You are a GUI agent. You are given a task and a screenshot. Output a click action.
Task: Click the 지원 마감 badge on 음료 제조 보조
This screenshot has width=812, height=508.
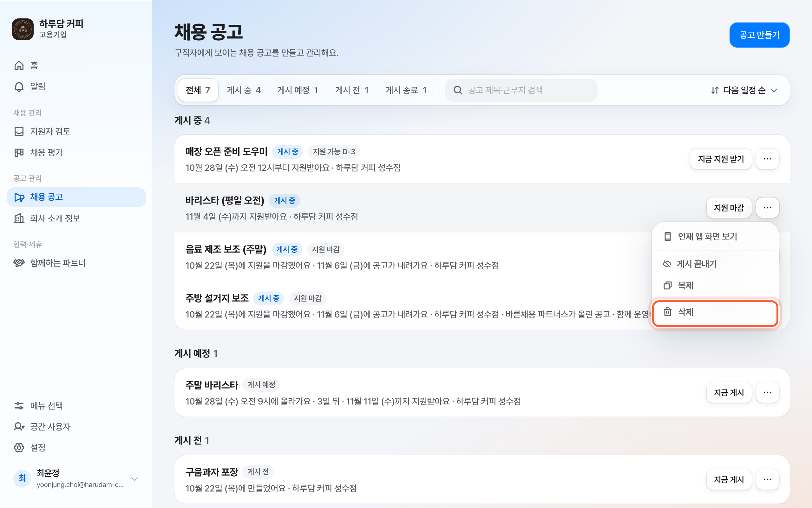coord(325,249)
